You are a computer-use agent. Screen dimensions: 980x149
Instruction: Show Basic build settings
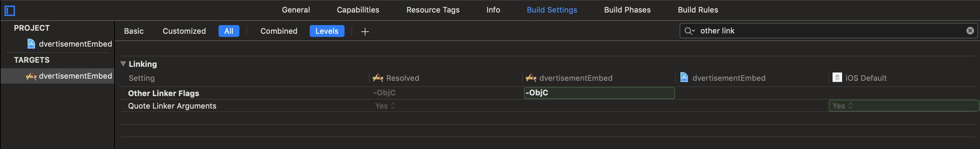(134, 31)
